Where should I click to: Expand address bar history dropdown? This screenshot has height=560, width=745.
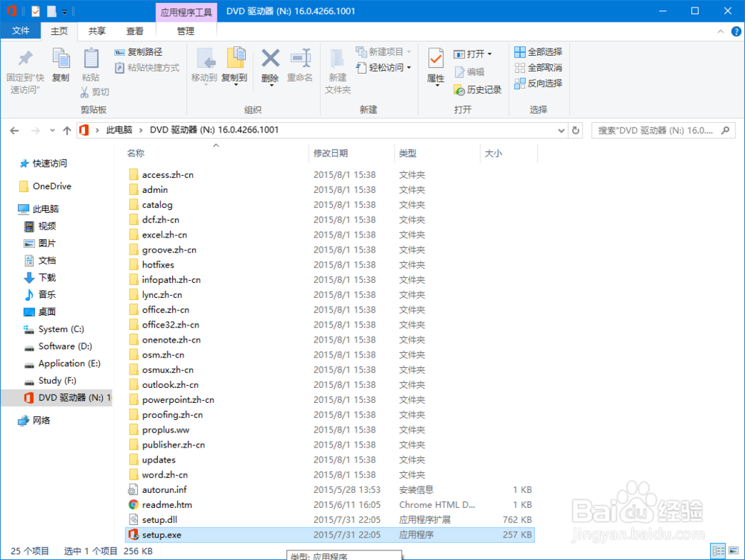pos(561,130)
